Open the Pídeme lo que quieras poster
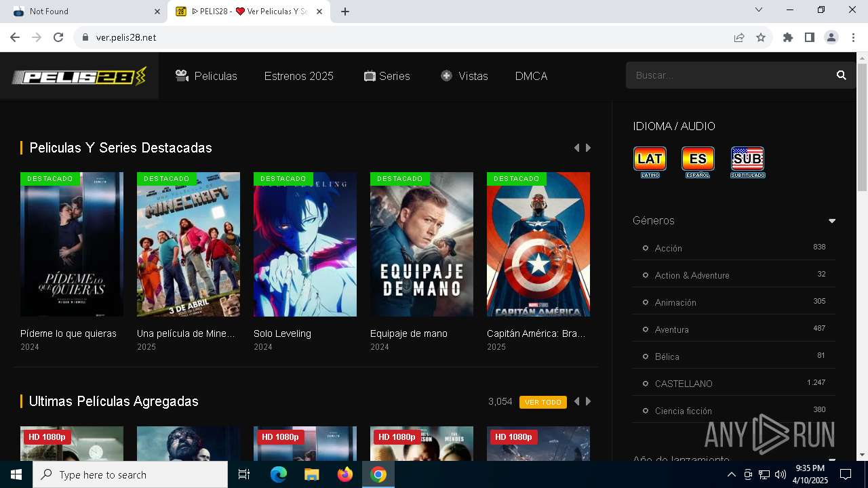The width and height of the screenshot is (868, 488). (x=72, y=244)
